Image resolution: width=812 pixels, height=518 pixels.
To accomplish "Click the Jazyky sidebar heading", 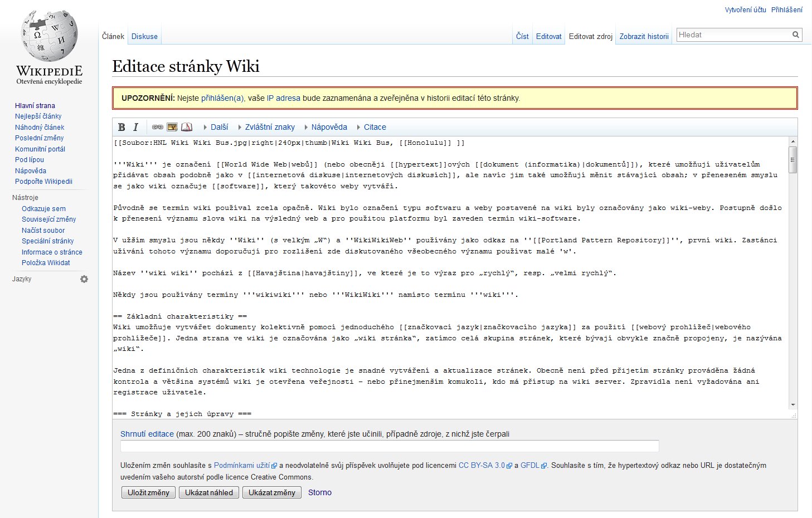I will click(x=22, y=279).
